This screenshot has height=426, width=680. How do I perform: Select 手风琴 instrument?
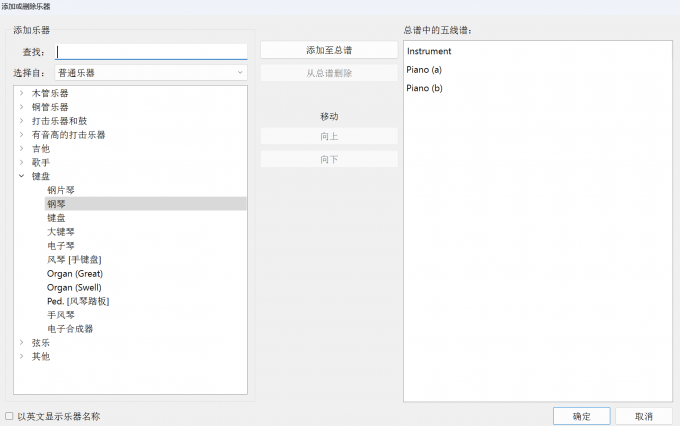point(61,315)
